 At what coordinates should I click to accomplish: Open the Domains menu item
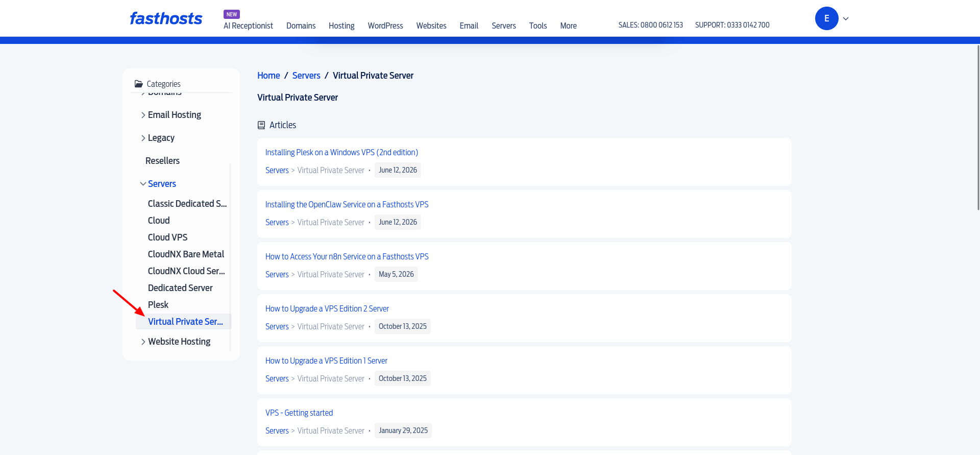click(301, 26)
